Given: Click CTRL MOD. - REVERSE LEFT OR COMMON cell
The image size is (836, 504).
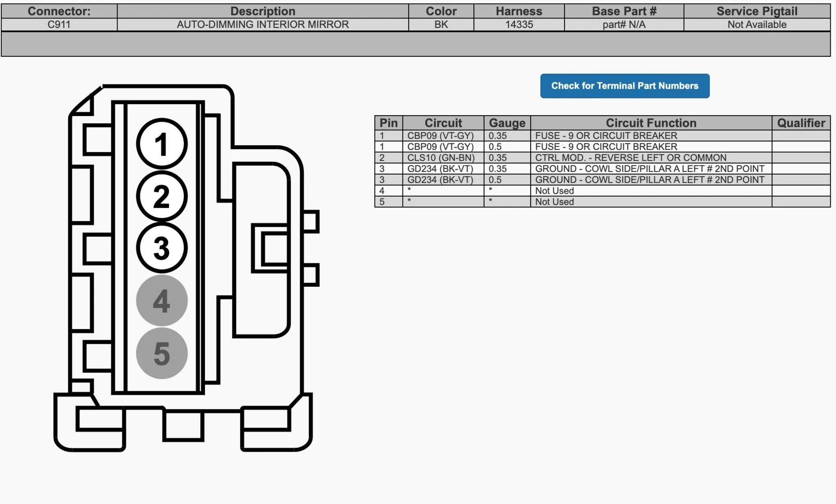Looking at the screenshot, I should [651, 157].
